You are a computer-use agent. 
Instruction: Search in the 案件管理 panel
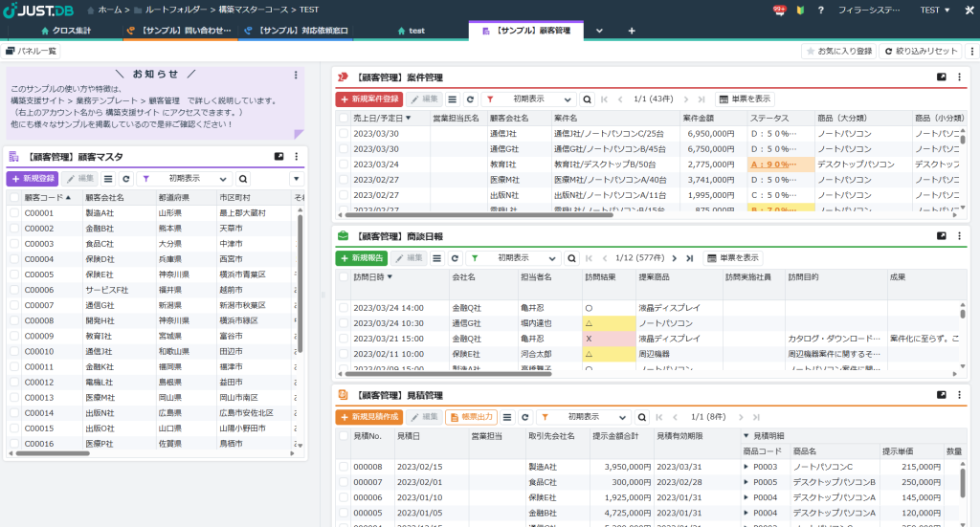coord(587,99)
